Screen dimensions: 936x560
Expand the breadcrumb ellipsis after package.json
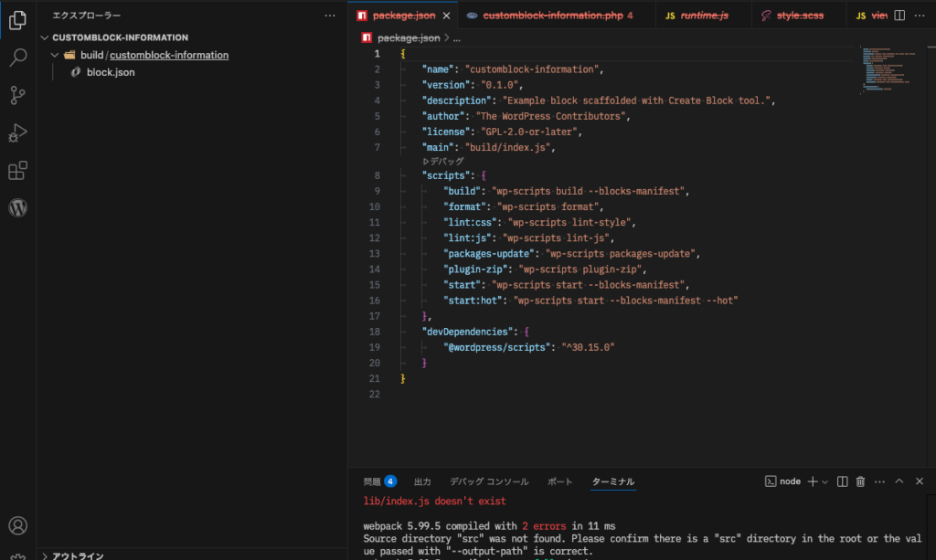click(x=457, y=37)
